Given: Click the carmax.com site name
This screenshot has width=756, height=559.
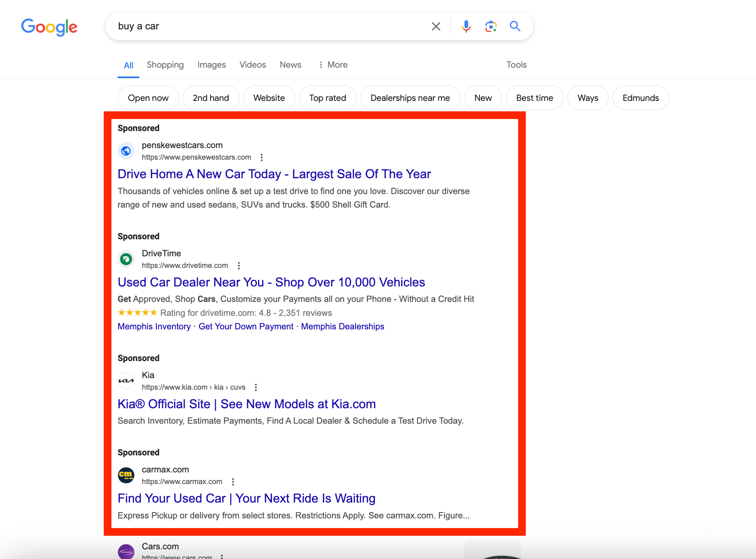Looking at the screenshot, I should pos(165,470).
